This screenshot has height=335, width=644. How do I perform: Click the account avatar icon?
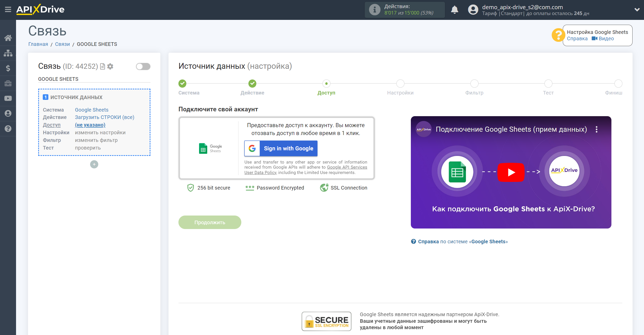(x=473, y=10)
